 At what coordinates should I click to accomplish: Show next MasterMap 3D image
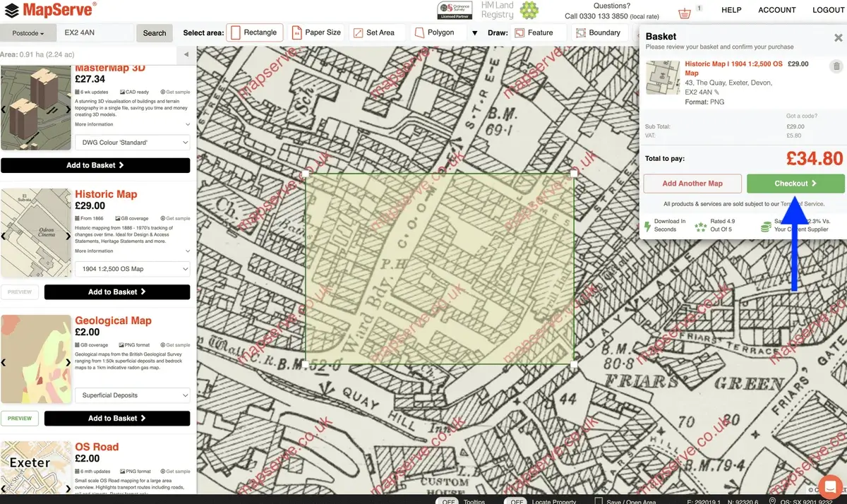tap(68, 109)
